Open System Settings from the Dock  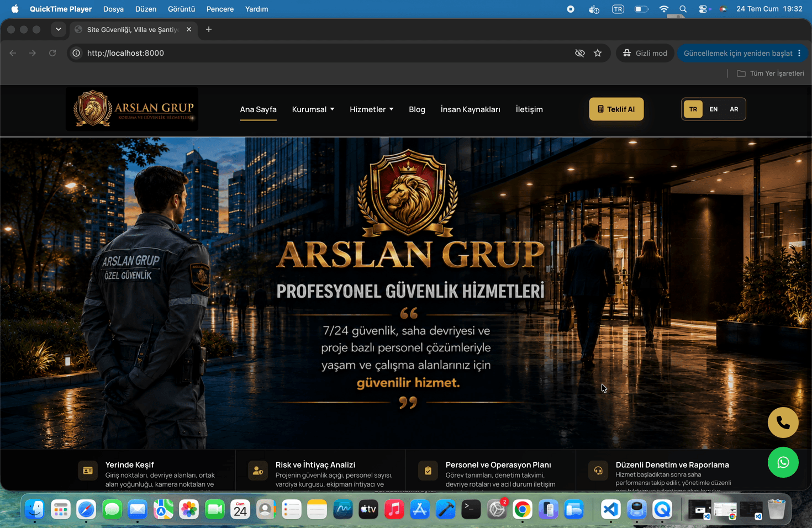click(x=497, y=509)
